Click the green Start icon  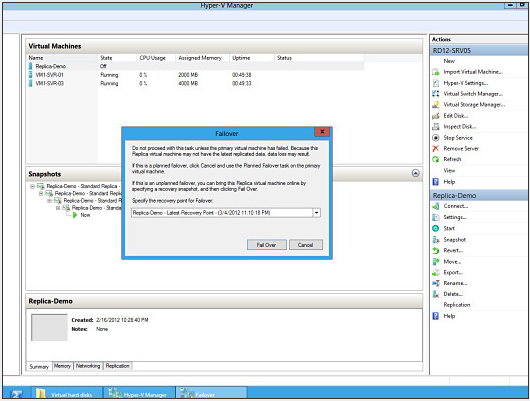(436, 229)
